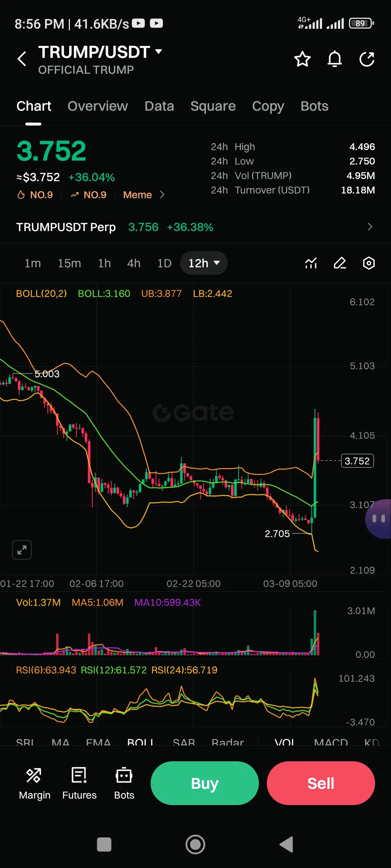
Task: Tap Android back triangle button
Action: tap(286, 845)
